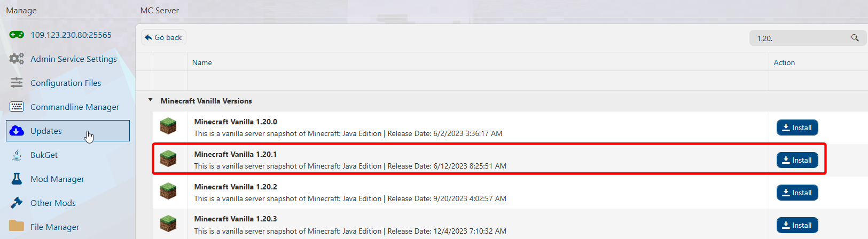Select the Other Mods hammer icon
Screen dimensions: 868x239
(x=17, y=203)
